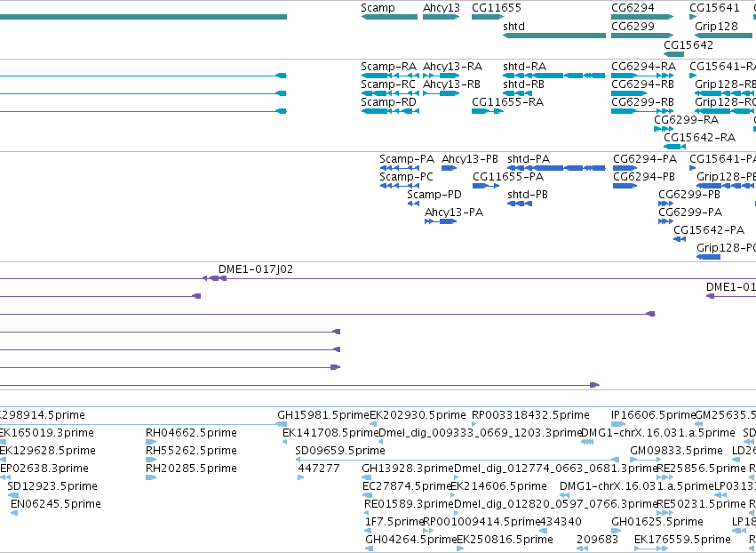The width and height of the screenshot is (756, 553).
Task: Click the 1F7.5prime EST
Action: [368, 531]
